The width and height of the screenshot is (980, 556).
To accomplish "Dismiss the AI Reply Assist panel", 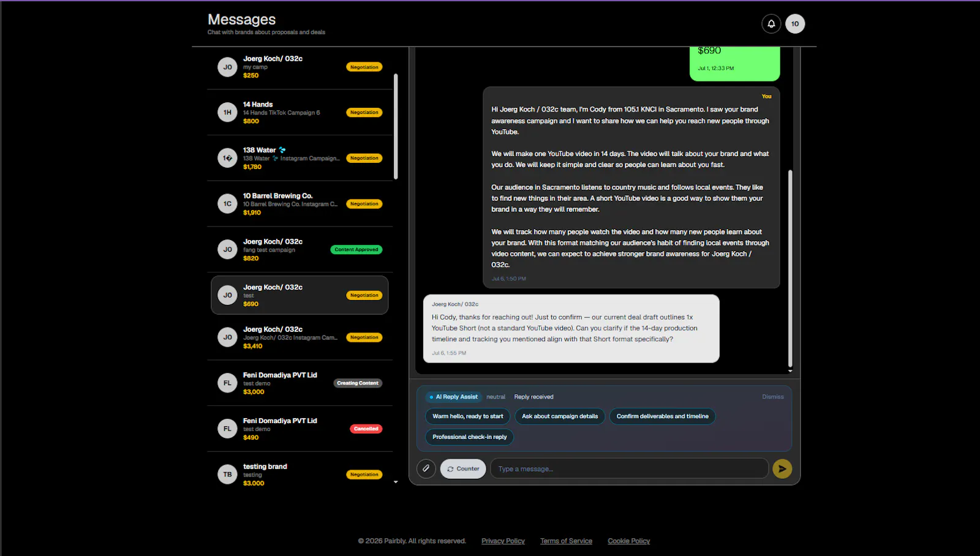I will pyautogui.click(x=772, y=397).
